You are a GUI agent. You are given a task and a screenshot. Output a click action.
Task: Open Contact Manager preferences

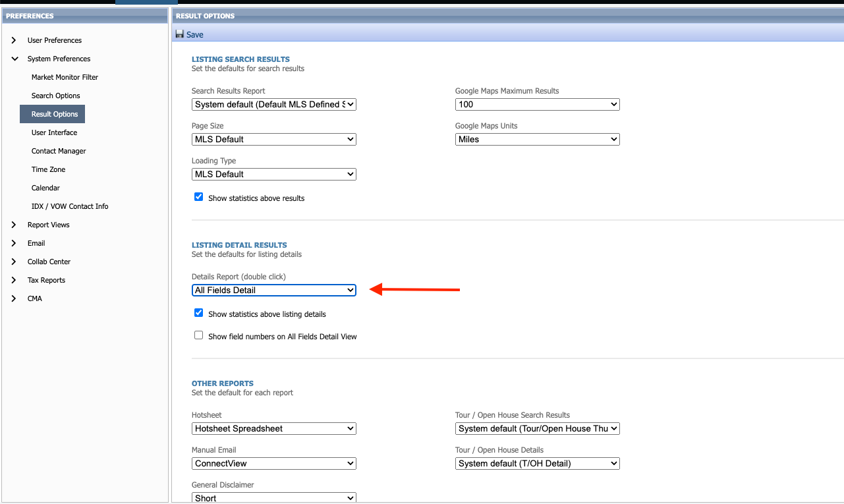point(59,151)
